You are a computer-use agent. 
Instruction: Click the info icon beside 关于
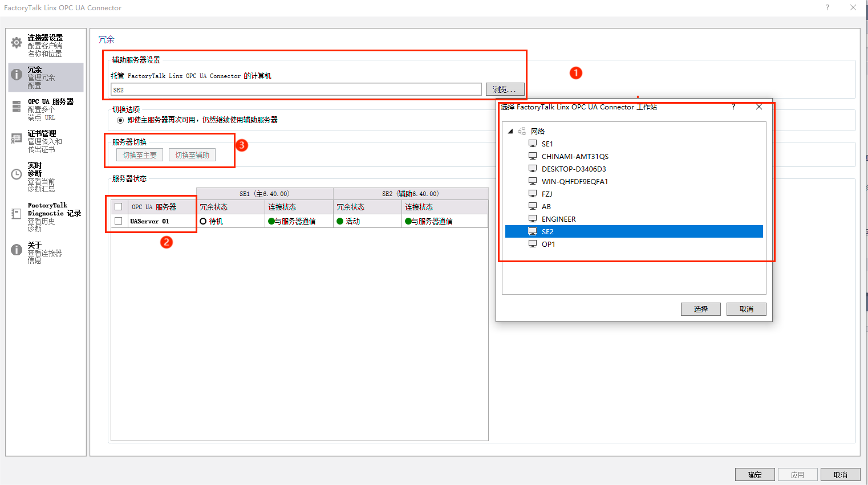point(17,250)
